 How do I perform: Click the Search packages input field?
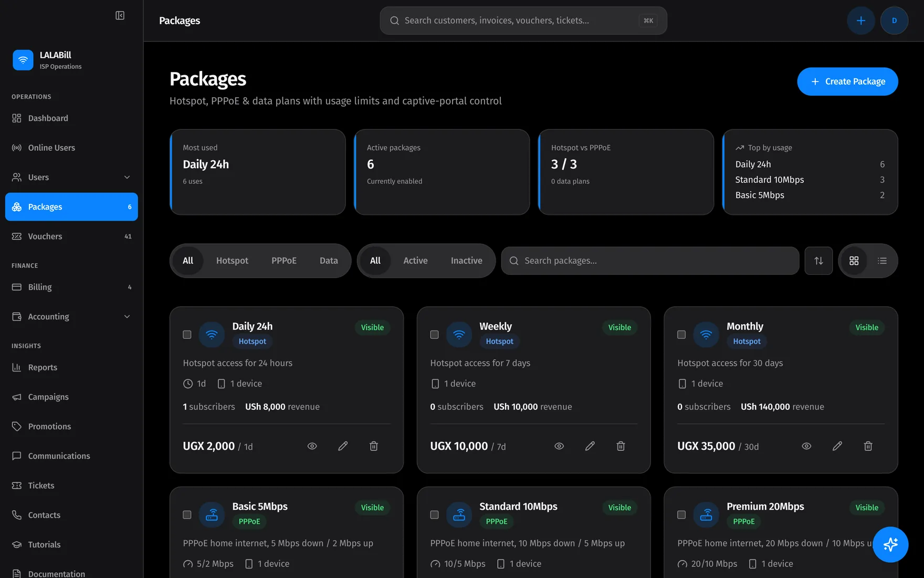click(650, 261)
